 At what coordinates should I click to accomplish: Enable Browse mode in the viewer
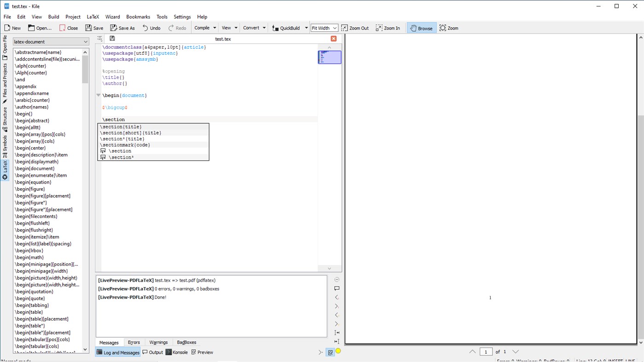[421, 28]
